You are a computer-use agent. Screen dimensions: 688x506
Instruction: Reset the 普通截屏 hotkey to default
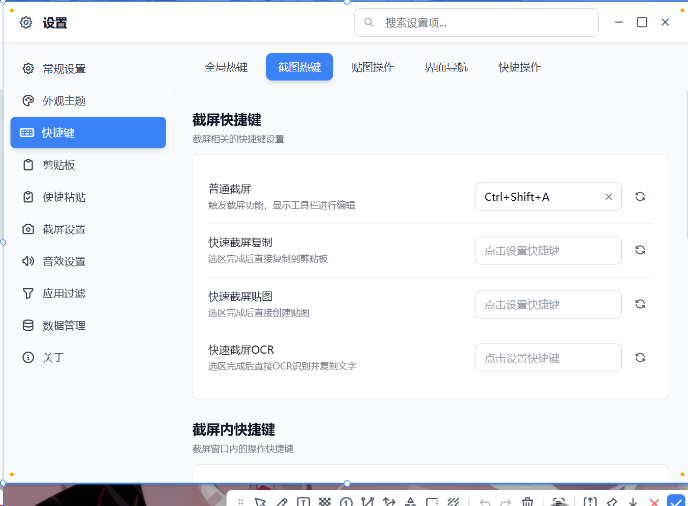point(640,197)
